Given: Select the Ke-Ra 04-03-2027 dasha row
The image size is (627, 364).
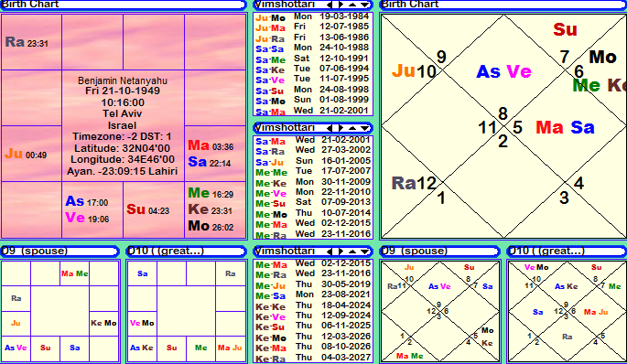Looking at the screenshot, I should (x=313, y=358).
